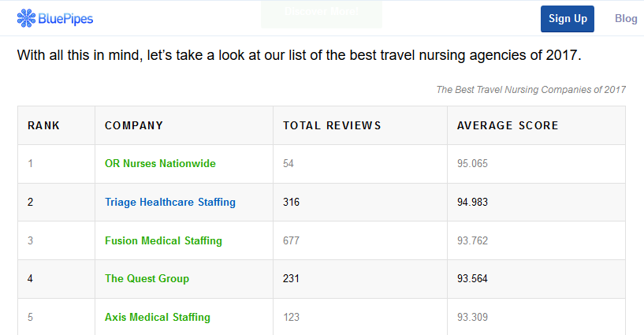Open the OR Nurses Nationwide link

tap(160, 163)
